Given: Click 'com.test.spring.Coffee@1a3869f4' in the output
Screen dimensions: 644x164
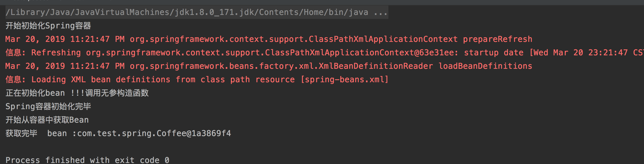Looking at the screenshot, I should click(154, 133).
